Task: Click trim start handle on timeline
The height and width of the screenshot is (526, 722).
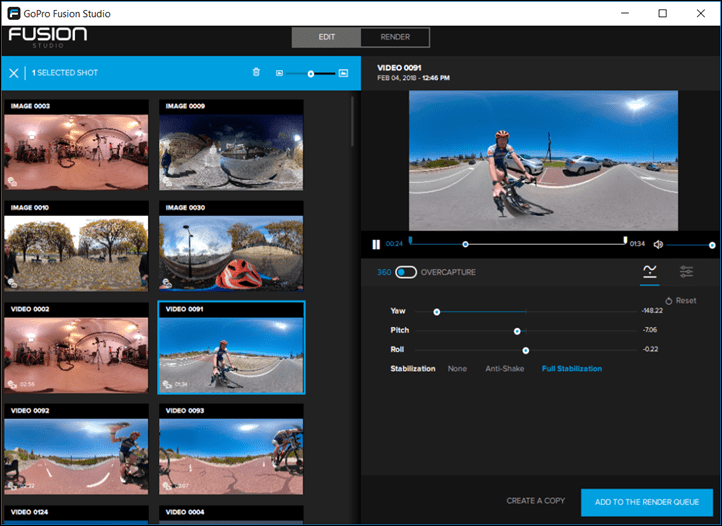Action: click(410, 240)
